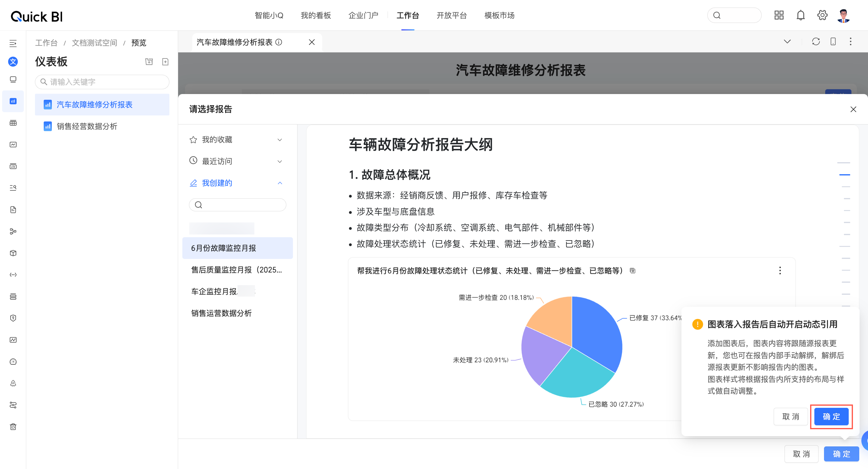This screenshot has height=469, width=868.
Task: Open the data source link icon in sidebar
Action: pos(13,275)
